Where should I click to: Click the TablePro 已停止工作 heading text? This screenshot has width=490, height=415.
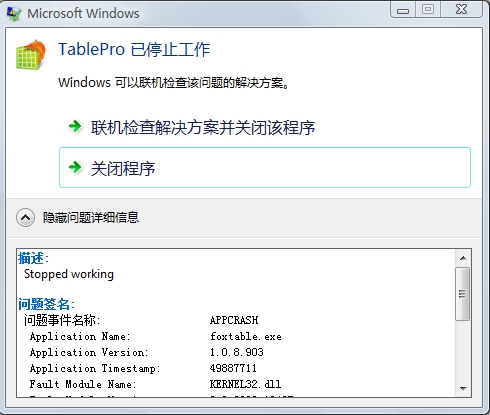click(x=134, y=50)
